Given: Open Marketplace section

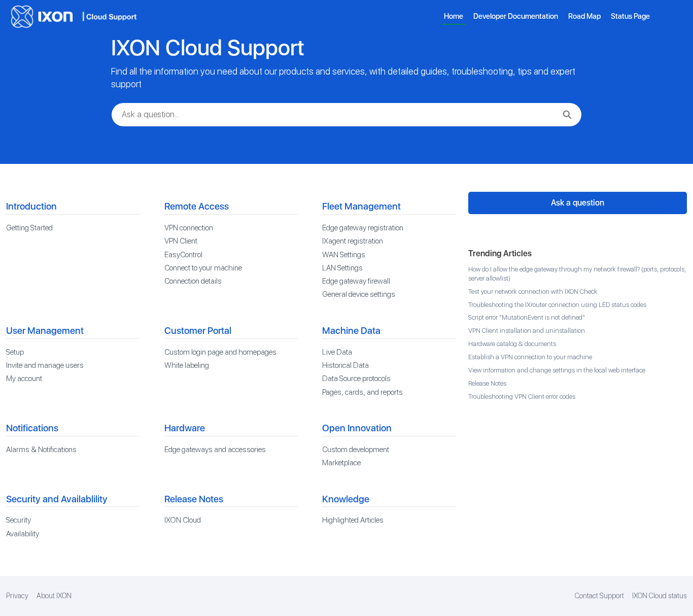Looking at the screenshot, I should pyautogui.click(x=341, y=463).
